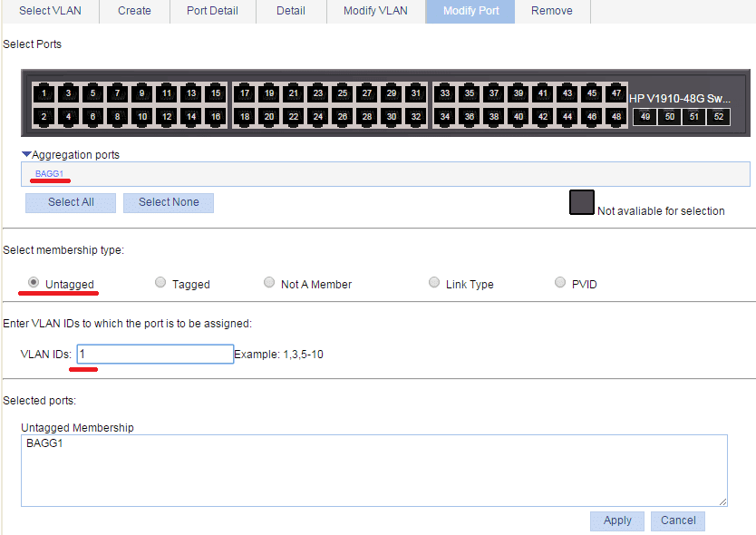Focus the VLAN IDs input field

tap(155, 354)
